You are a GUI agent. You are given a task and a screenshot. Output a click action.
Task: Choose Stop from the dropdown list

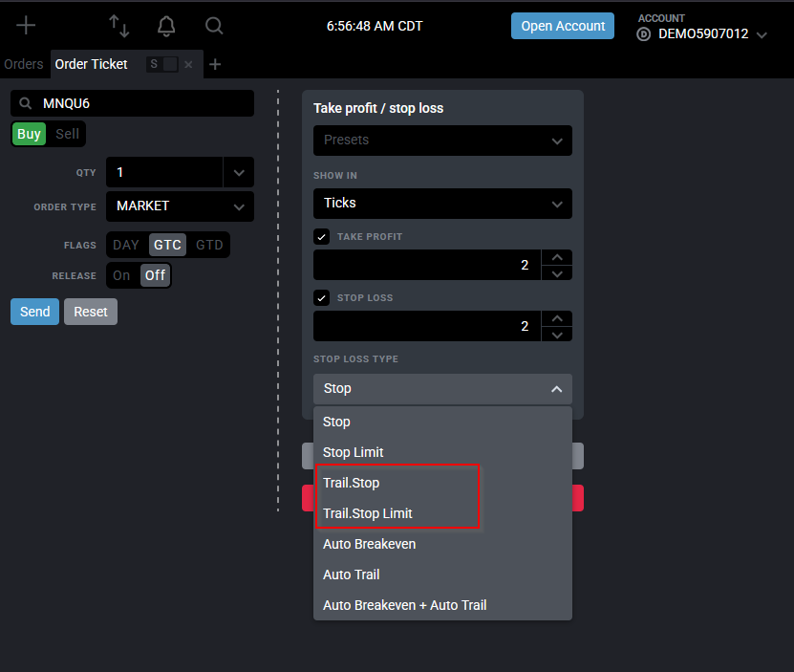[442, 422]
